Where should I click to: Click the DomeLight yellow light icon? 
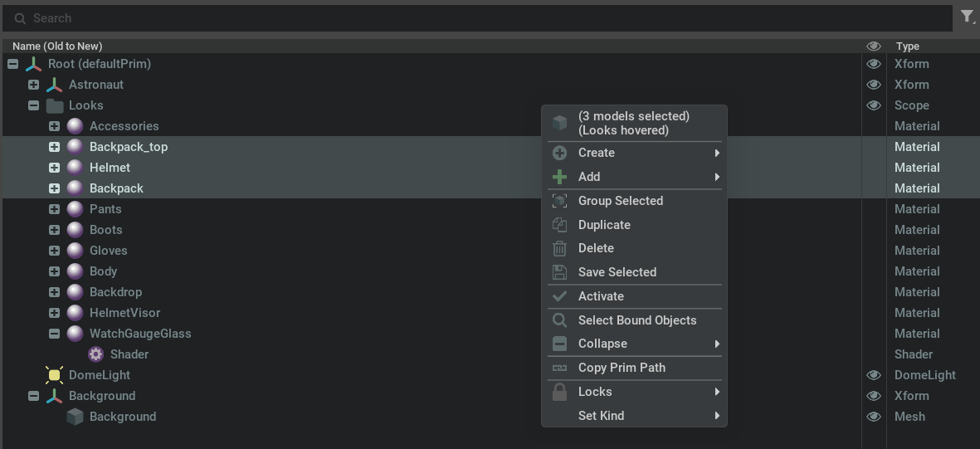click(x=54, y=375)
